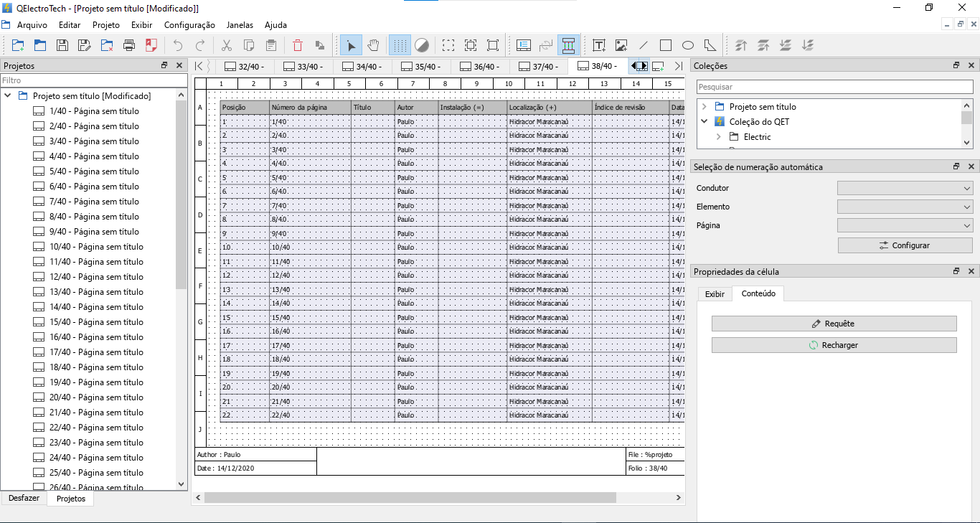Toggle the grid display button

(400, 45)
